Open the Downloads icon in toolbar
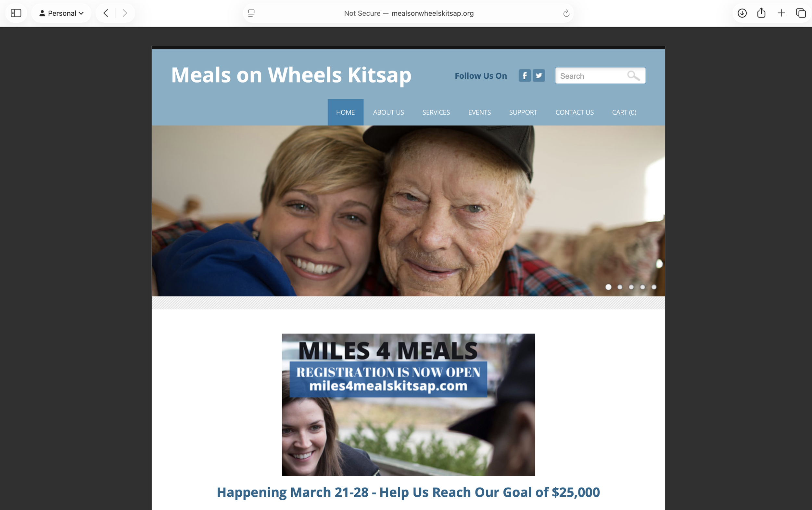The image size is (812, 510). [x=742, y=13]
